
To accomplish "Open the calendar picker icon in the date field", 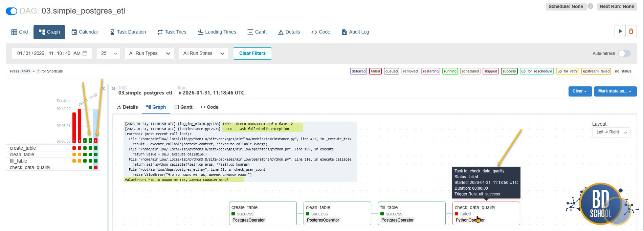I will pos(85,53).
